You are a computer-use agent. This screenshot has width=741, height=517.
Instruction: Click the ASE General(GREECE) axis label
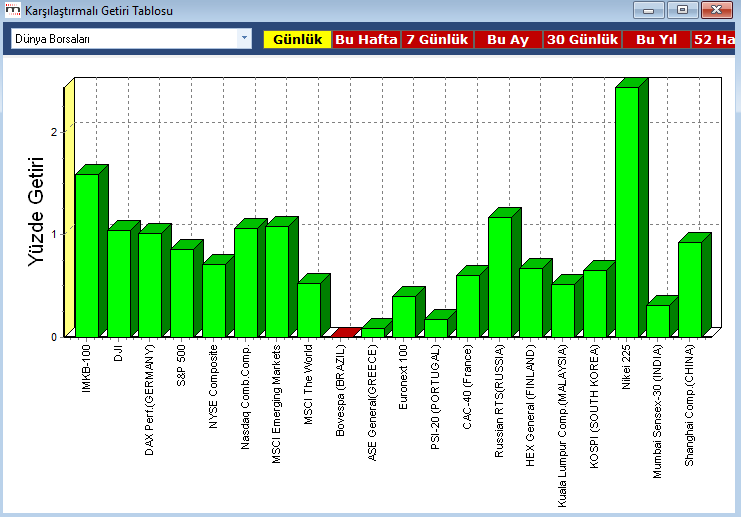(372, 403)
